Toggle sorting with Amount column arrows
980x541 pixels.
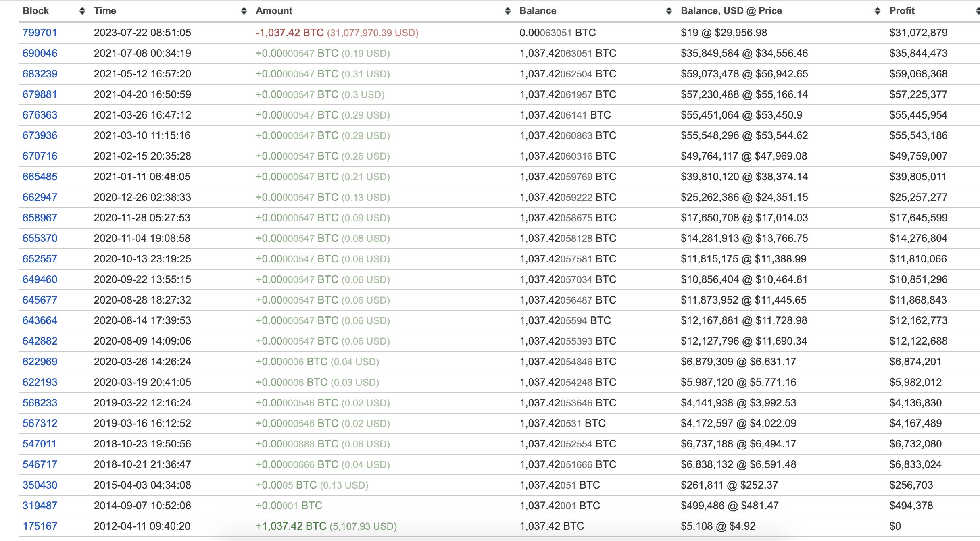click(x=508, y=11)
